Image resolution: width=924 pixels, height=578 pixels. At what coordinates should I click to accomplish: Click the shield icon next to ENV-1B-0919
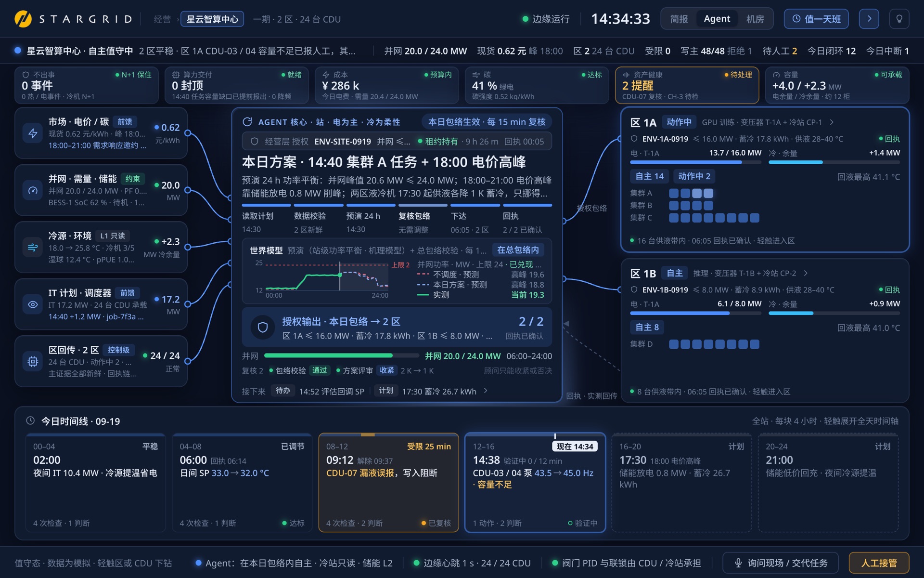[x=634, y=289]
